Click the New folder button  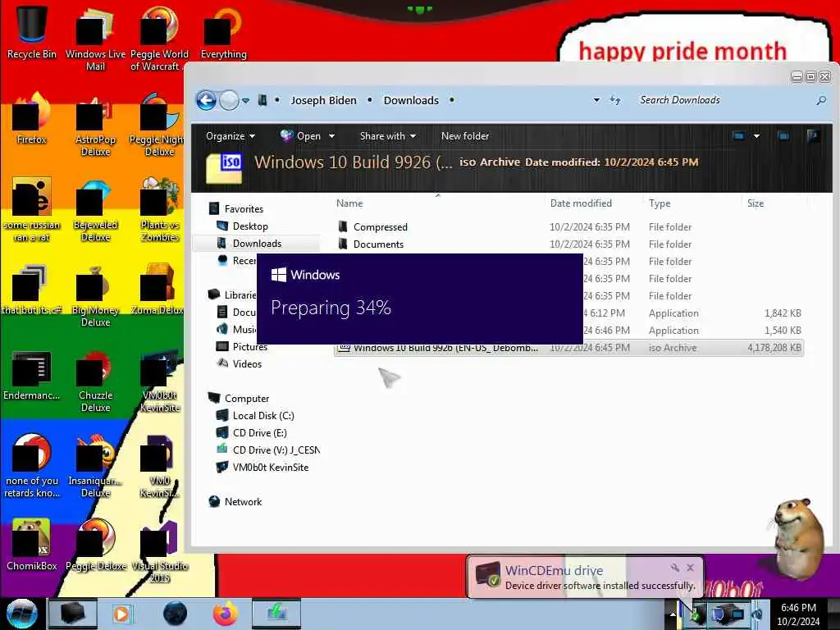pos(465,136)
